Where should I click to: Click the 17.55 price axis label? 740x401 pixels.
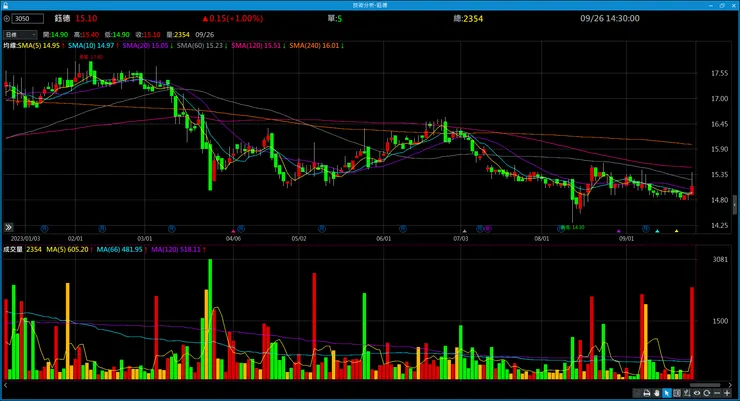click(x=719, y=73)
